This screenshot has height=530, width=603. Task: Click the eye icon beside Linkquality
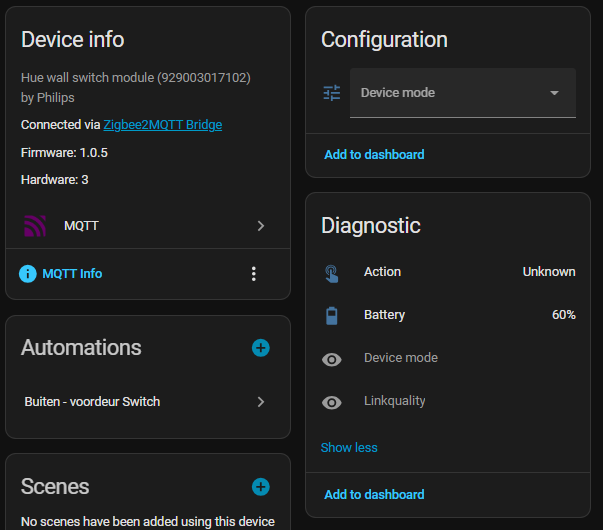click(x=332, y=402)
